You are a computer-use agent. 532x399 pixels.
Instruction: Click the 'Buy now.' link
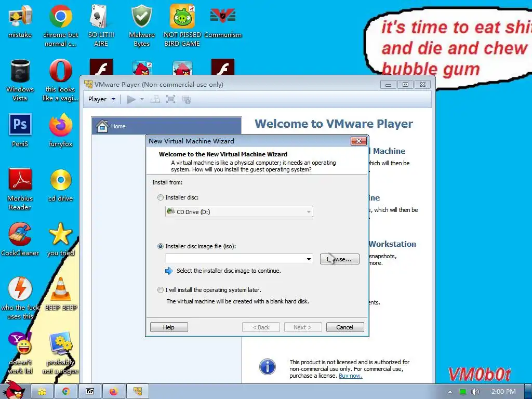click(350, 376)
